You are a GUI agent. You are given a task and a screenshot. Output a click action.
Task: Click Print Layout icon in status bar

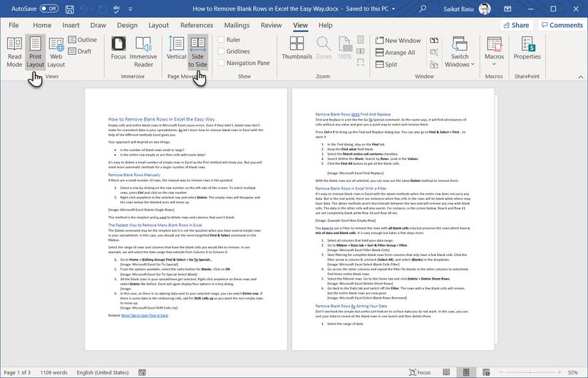tap(466, 372)
